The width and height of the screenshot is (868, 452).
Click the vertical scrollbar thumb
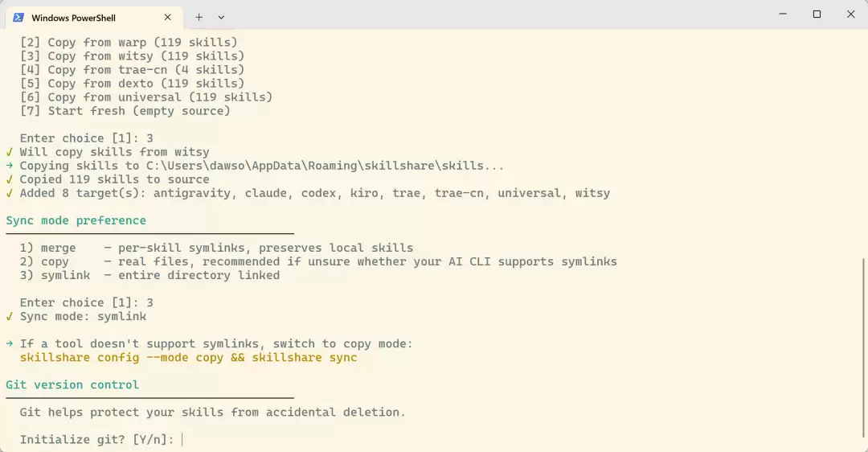point(864,348)
